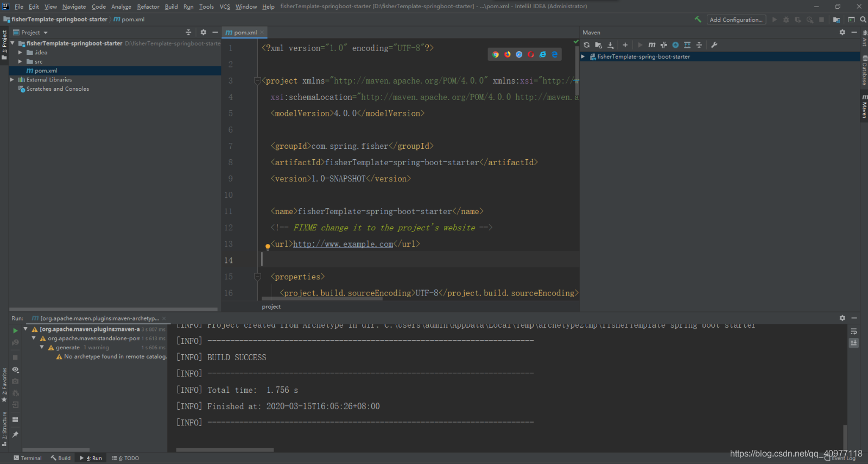Expand the .idea folder
Viewport: 868px width, 464px height.
(20, 53)
